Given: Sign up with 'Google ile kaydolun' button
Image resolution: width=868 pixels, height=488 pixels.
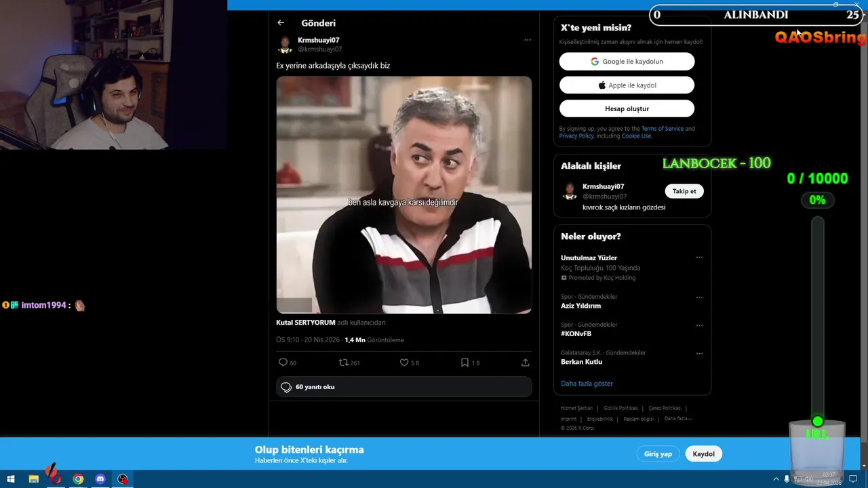Looking at the screenshot, I should click(x=627, y=62).
